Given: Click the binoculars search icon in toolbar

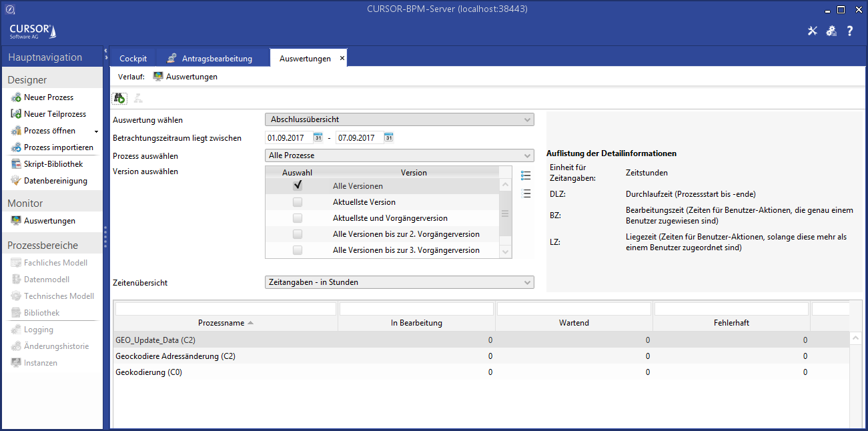Looking at the screenshot, I should (x=119, y=98).
